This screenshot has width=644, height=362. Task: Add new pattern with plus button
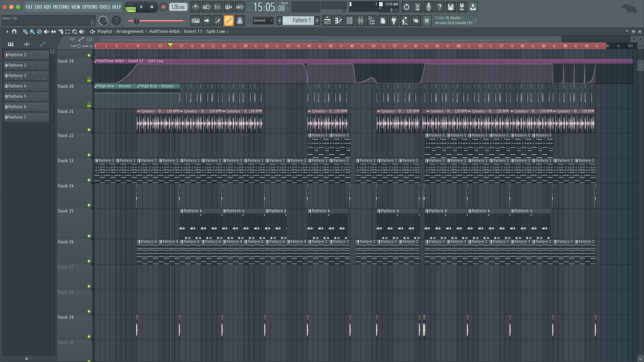click(x=317, y=20)
